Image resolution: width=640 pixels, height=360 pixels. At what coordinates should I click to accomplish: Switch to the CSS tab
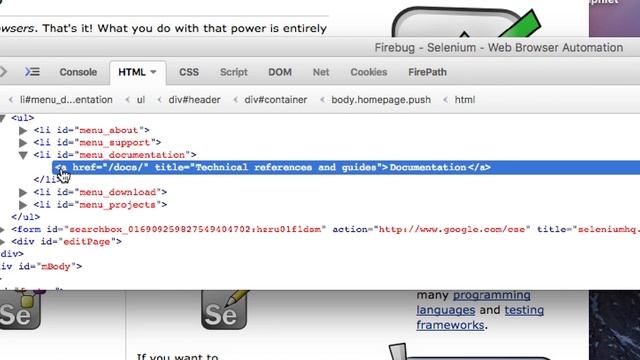[x=189, y=72]
